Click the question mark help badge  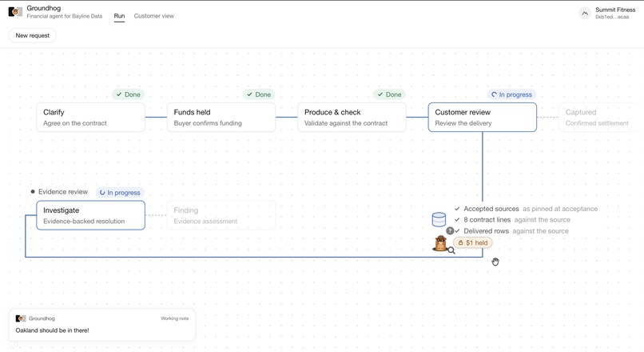(450, 230)
